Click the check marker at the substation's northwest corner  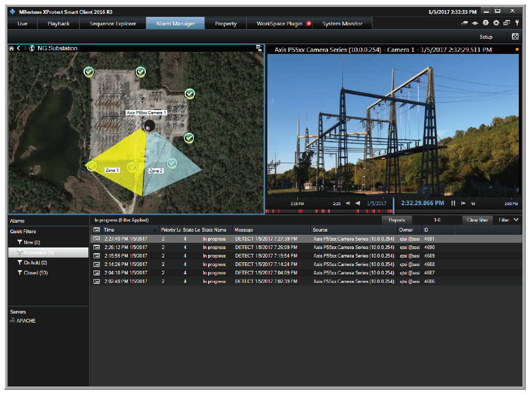(89, 72)
